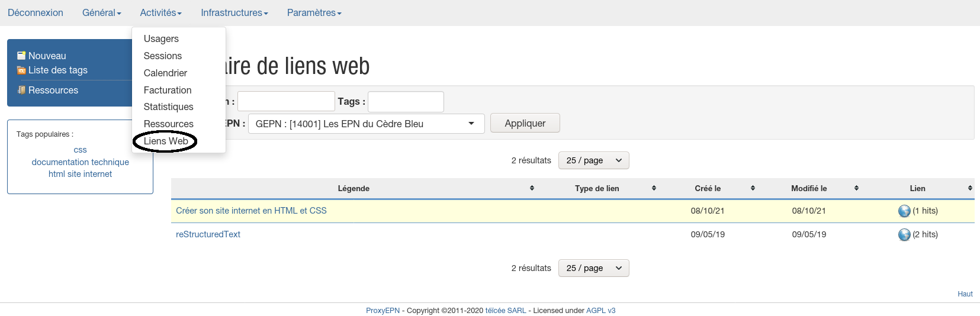Click the Liste des tags icon
980x316 pixels.
[x=21, y=70]
